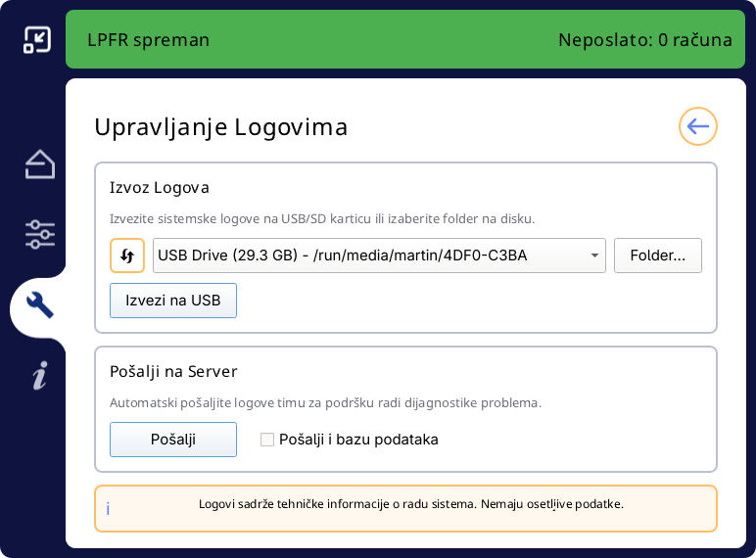Click the green "LPFR spreman" status text
Screen dimensions: 756x558
(148, 40)
